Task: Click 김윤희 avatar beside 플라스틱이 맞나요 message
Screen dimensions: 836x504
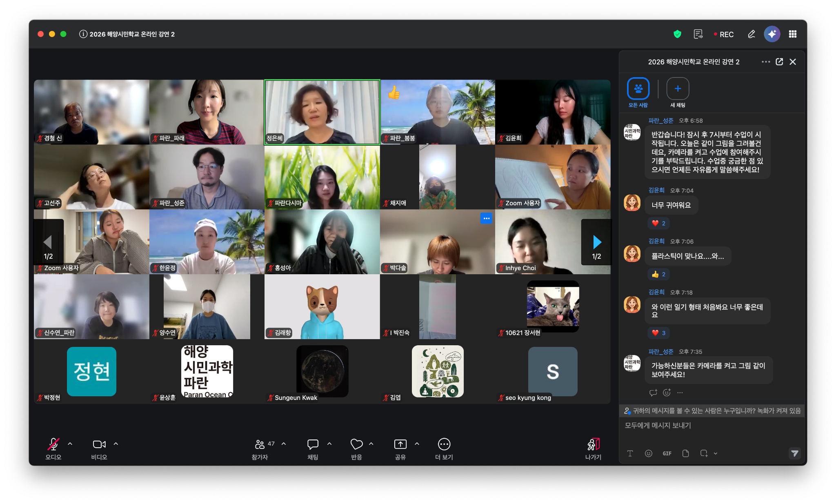Action: pyautogui.click(x=632, y=253)
